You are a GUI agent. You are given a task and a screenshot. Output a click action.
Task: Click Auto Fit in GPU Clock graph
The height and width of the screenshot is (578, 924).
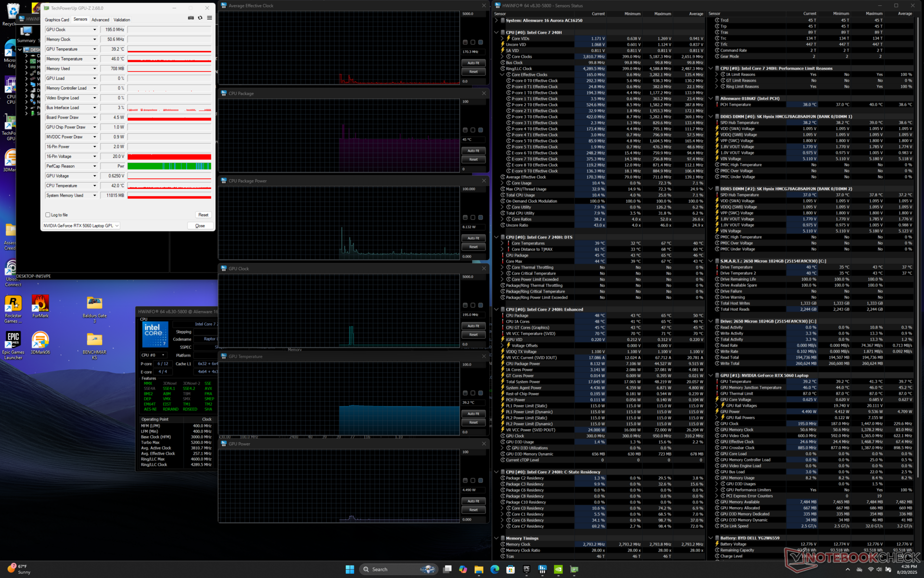click(473, 326)
